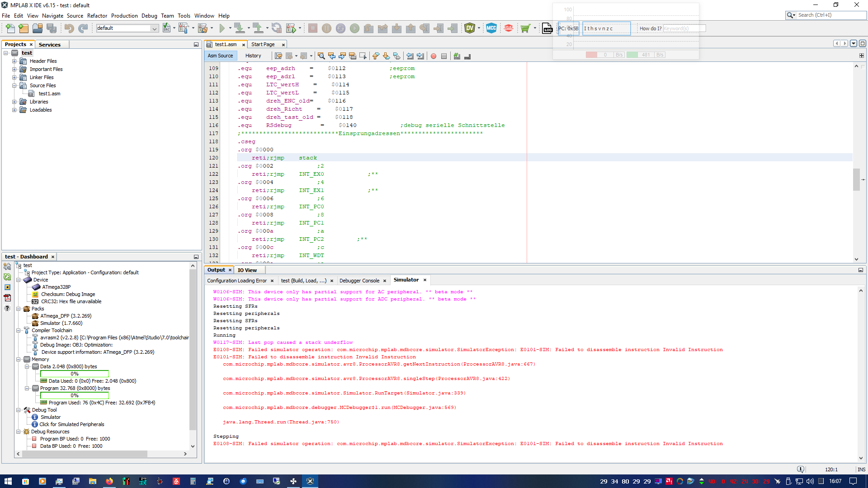Click the Asm Source view button
The image size is (868, 488).
220,56
